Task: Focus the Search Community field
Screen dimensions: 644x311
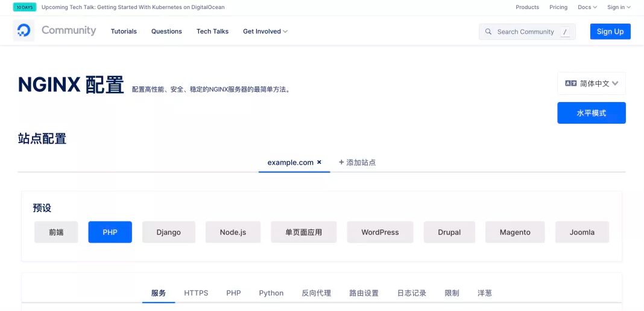Action: click(x=527, y=31)
